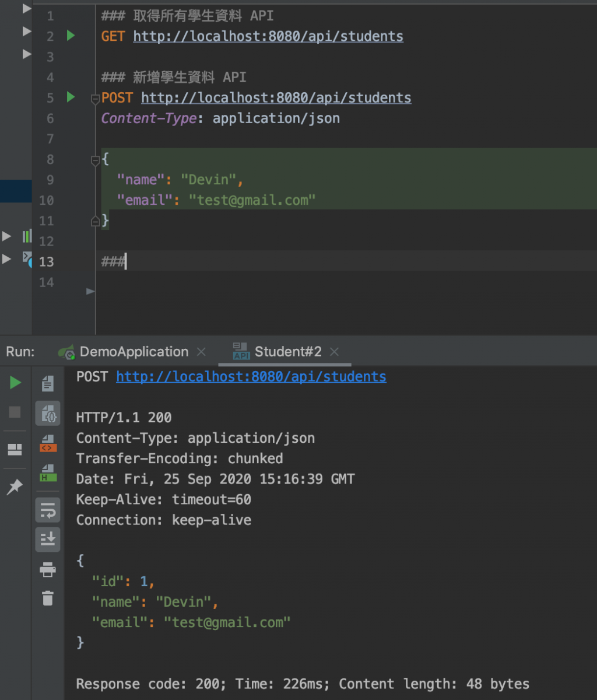The height and width of the screenshot is (700, 597).
Task: Click the HTTP/1.1 200 status line
Action: coord(124,418)
